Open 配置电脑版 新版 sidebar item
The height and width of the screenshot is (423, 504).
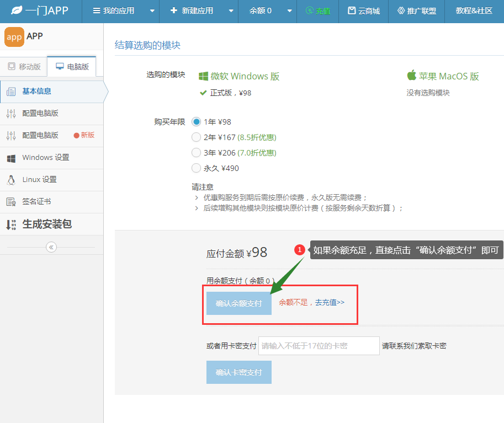(x=52, y=136)
